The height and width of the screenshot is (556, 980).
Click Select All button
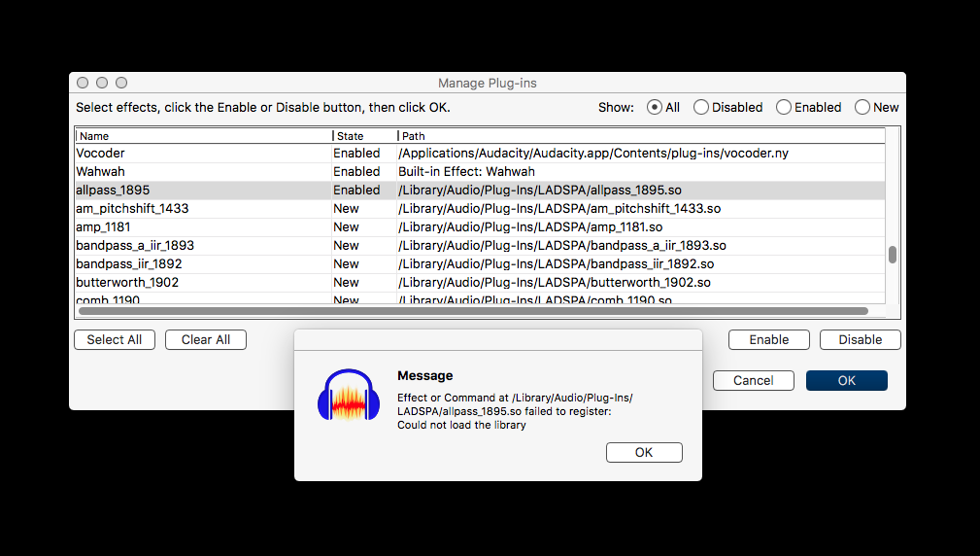click(115, 339)
